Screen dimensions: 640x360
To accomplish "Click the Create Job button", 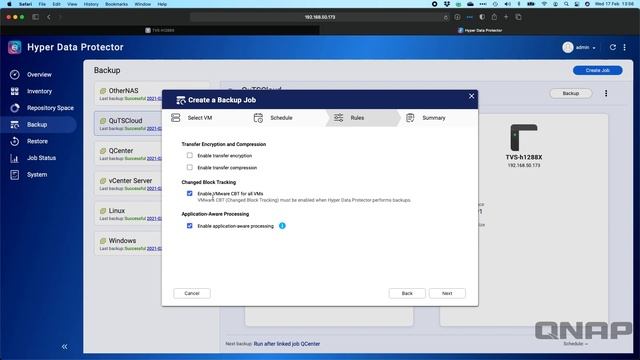I will pos(598,71).
